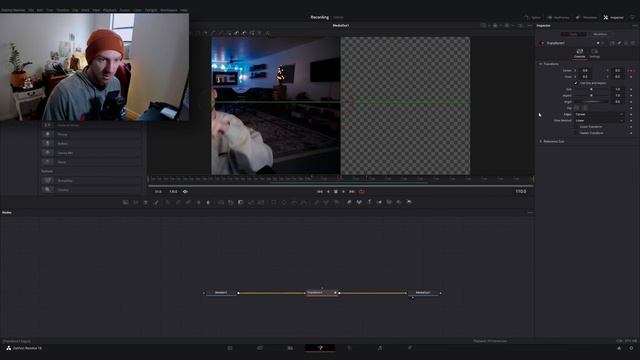Click the Size slider handle
The image size is (640, 360).
[x=591, y=89]
